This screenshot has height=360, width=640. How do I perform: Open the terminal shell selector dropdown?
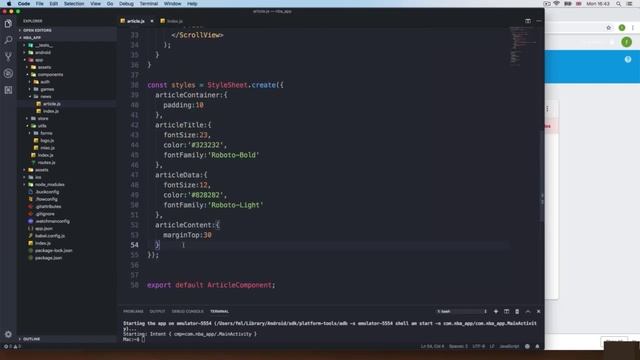tap(462, 311)
